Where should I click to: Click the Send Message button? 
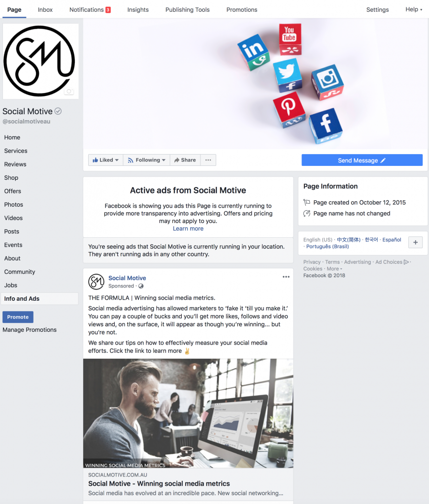click(x=362, y=160)
